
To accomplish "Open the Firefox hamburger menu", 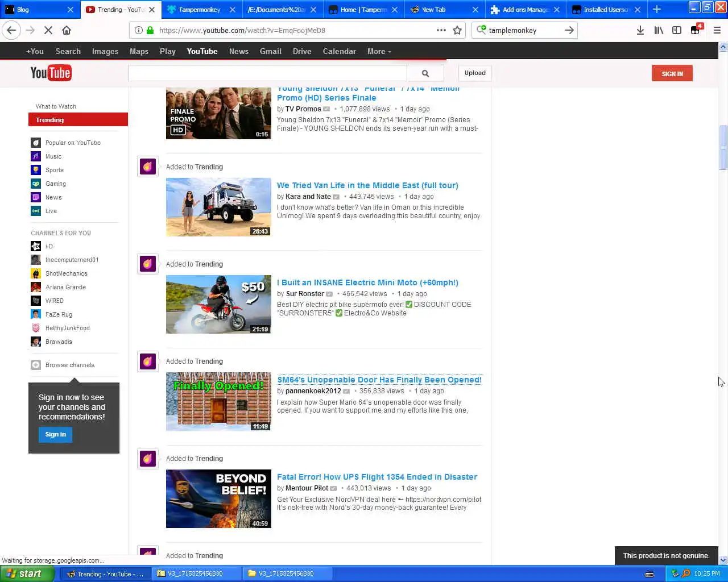I will coord(717,30).
